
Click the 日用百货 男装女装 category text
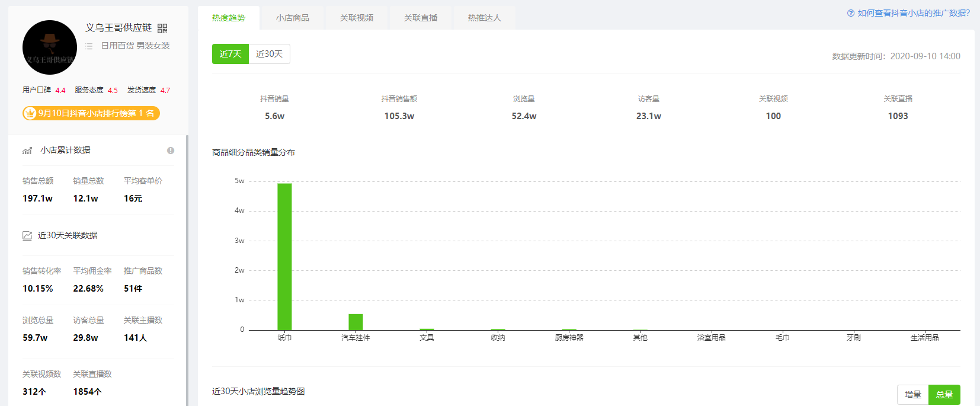(135, 46)
